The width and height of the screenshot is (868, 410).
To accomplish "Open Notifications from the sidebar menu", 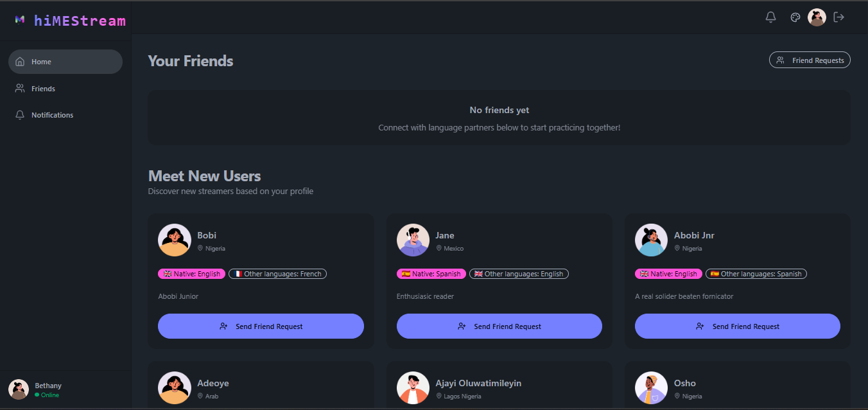I will [x=52, y=114].
